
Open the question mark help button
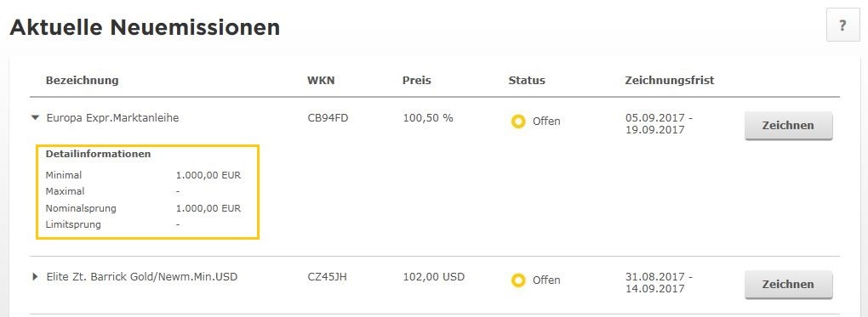point(842,25)
